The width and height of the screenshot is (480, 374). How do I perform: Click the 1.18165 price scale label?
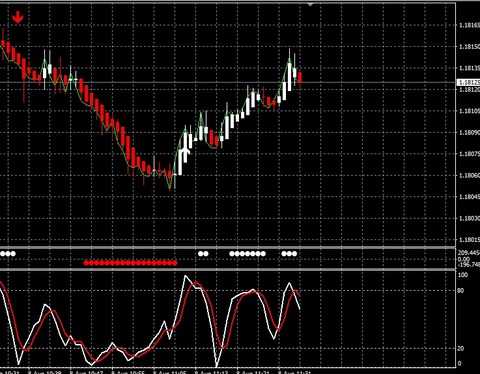pyautogui.click(x=469, y=25)
